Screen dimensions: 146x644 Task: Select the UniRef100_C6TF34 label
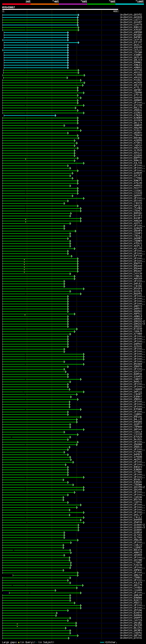131,40
